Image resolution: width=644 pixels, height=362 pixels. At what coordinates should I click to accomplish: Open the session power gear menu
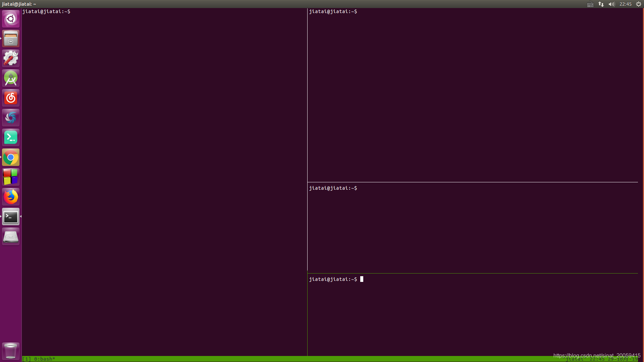639,4
